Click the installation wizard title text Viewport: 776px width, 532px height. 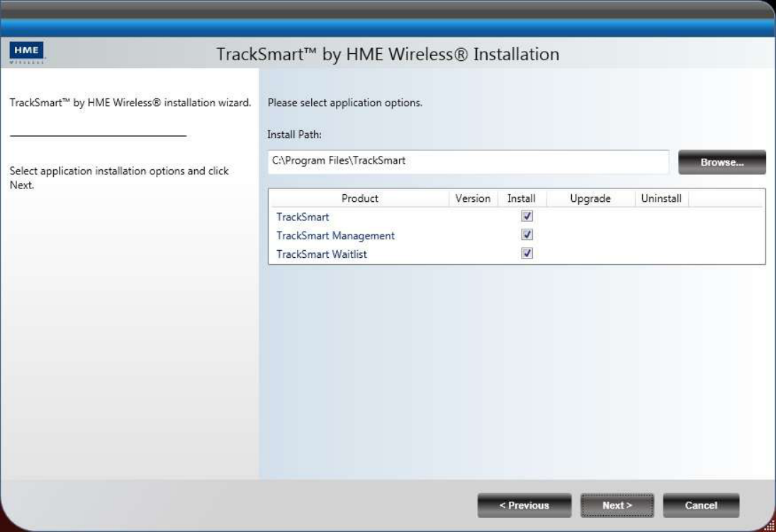coord(388,54)
